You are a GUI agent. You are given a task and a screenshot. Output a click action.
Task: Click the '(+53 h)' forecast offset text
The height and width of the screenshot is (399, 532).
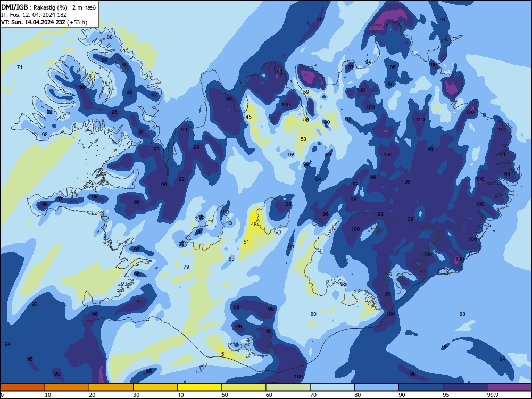(77, 22)
